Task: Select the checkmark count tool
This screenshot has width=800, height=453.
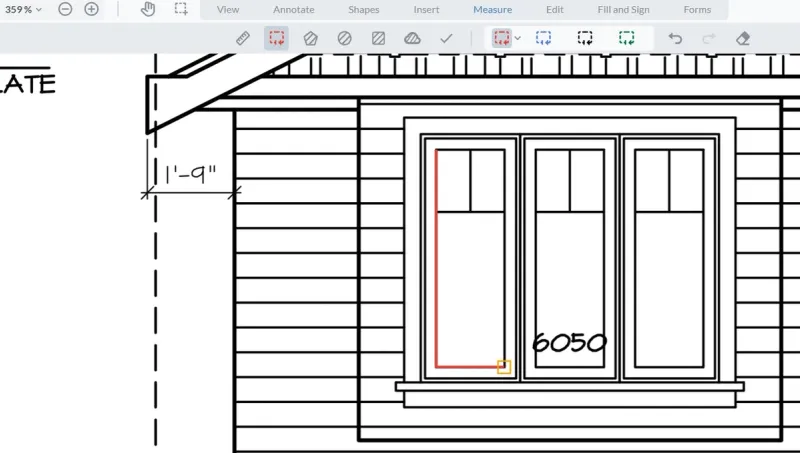Action: pyautogui.click(x=446, y=38)
